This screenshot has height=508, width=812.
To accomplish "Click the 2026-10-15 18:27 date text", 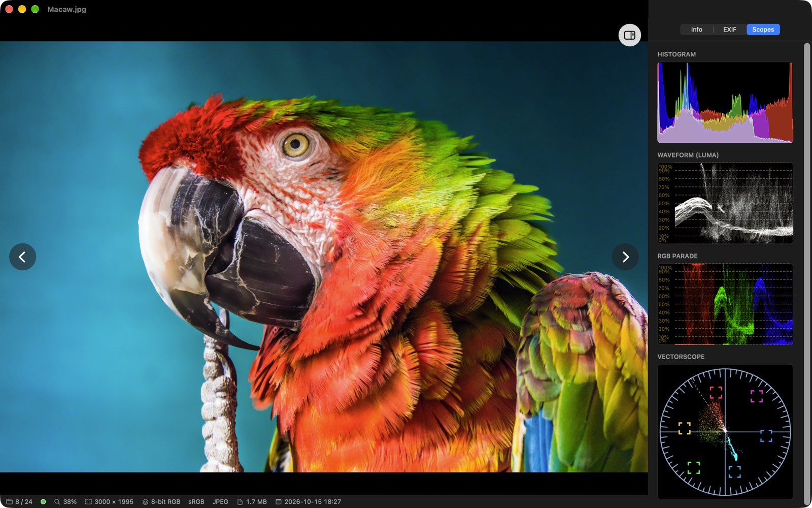I will pyautogui.click(x=313, y=501).
